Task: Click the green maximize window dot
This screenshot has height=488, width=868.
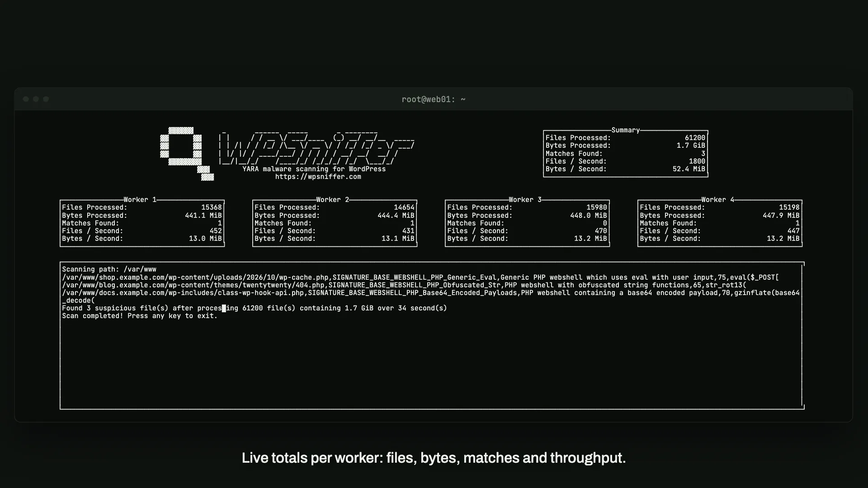Action: [x=46, y=99]
